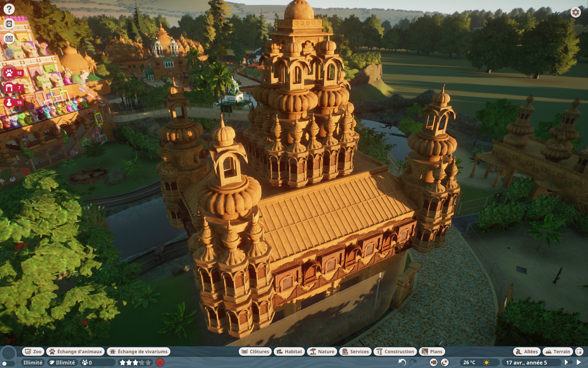The width and height of the screenshot is (588, 368).
Task: Toggle the small switch below radar icon
Action: pyautogui.click(x=8, y=364)
